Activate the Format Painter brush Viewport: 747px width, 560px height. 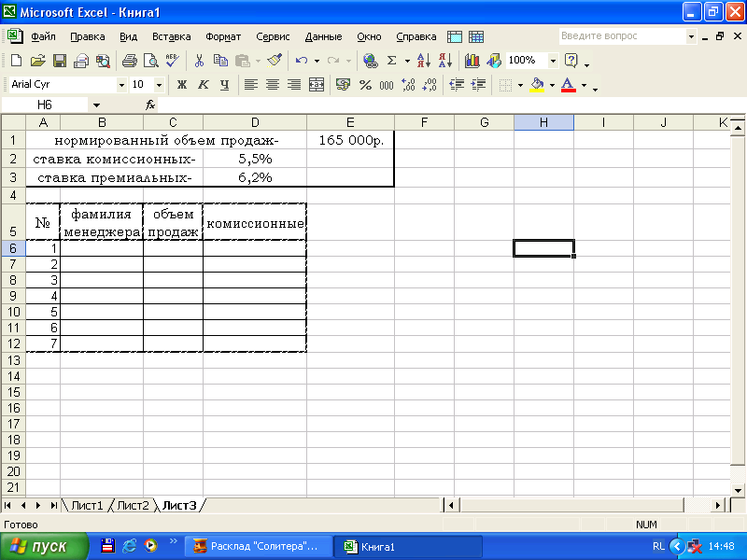click(x=275, y=61)
